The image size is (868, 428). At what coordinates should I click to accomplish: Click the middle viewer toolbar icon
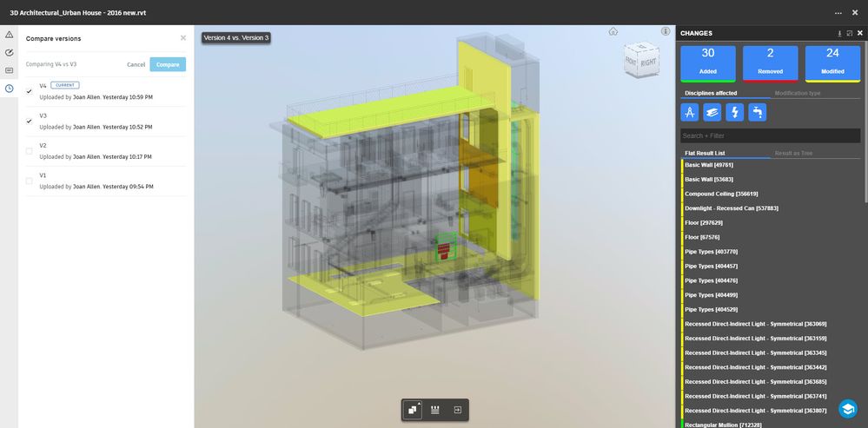coord(435,410)
